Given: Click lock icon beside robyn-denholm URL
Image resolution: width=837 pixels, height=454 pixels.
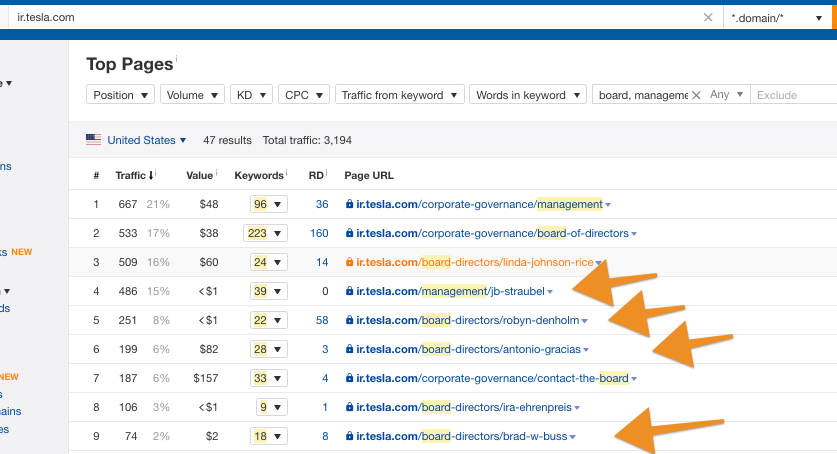Looking at the screenshot, I should pos(349,320).
